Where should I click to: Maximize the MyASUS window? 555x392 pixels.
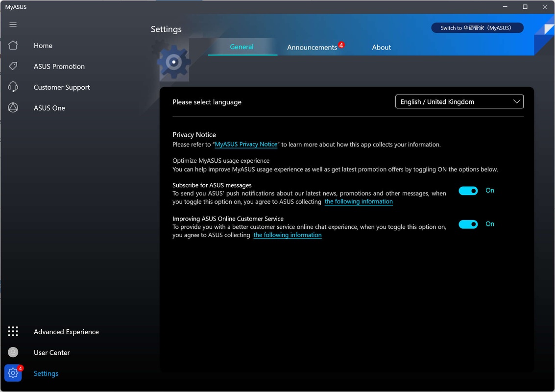(525, 7)
